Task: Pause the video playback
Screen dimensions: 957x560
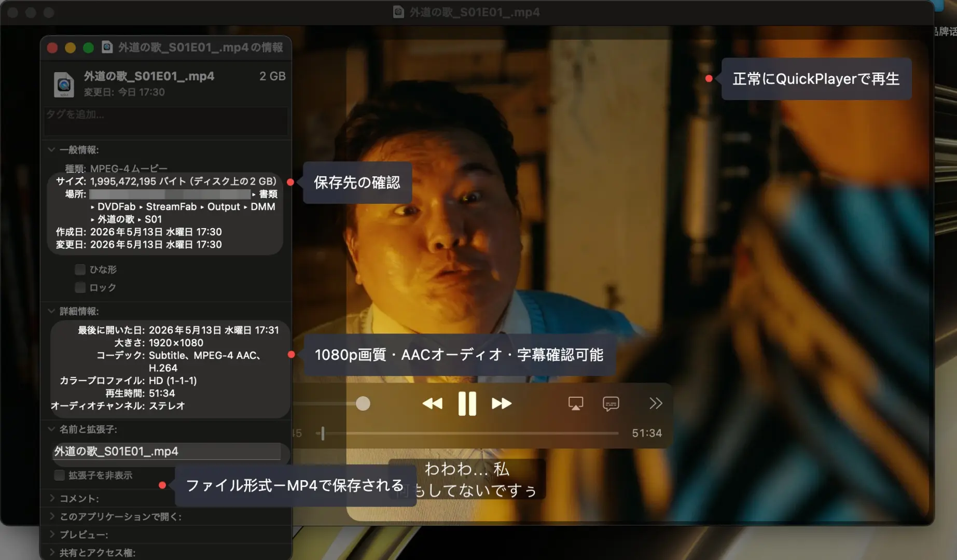Action: click(x=467, y=403)
